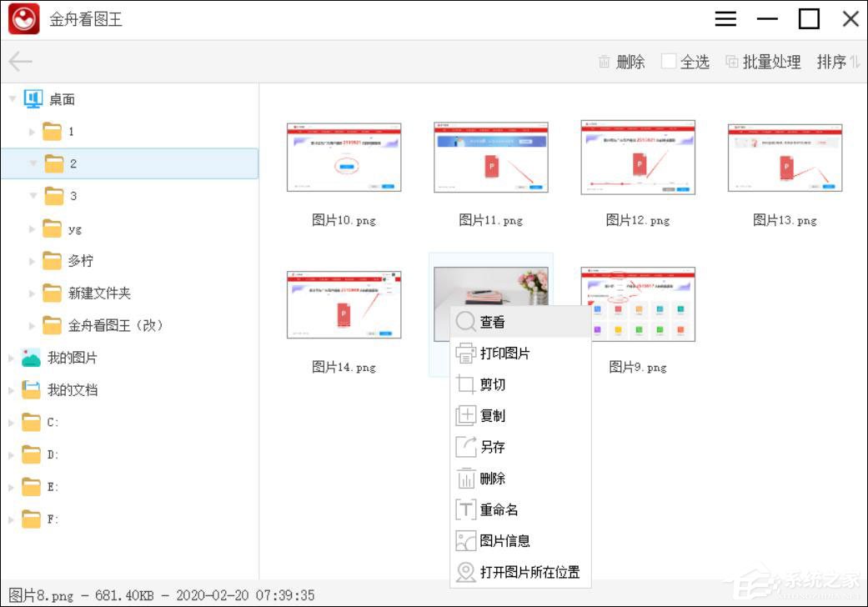The image size is (868, 607).
Task: Collapse folder 2 using its arrow
Action: pyautogui.click(x=33, y=163)
